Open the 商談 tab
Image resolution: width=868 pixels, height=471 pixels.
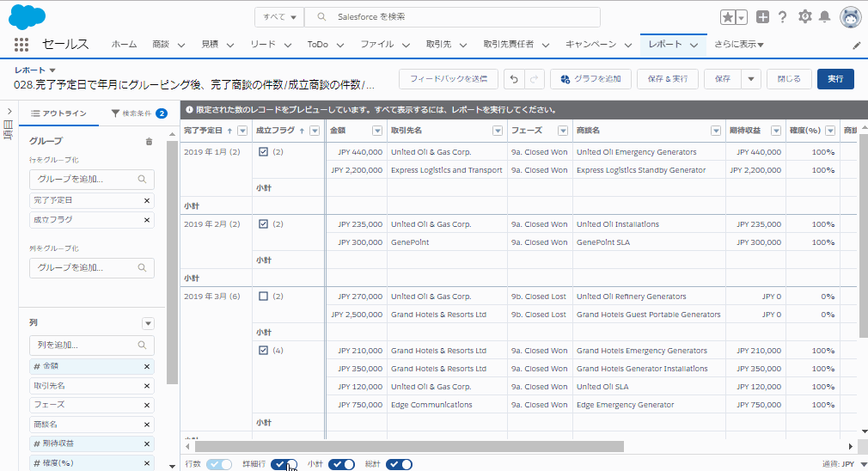click(161, 45)
